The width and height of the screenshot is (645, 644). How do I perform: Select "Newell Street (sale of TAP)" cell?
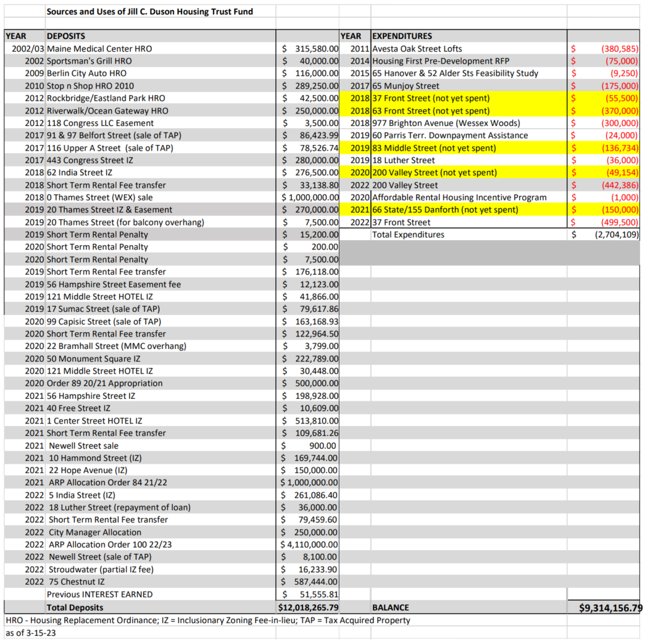[x=100, y=557]
